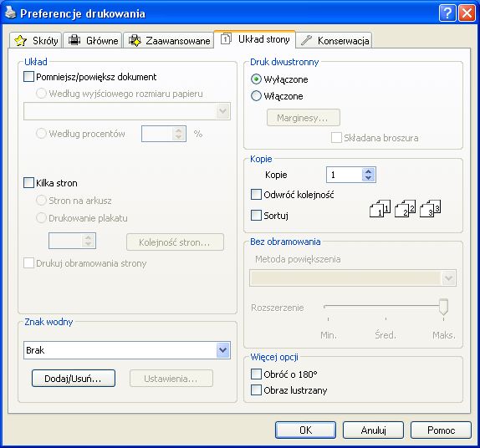Click the printer icon on Główne tab
Screen dimensions: 480x448
point(74,40)
